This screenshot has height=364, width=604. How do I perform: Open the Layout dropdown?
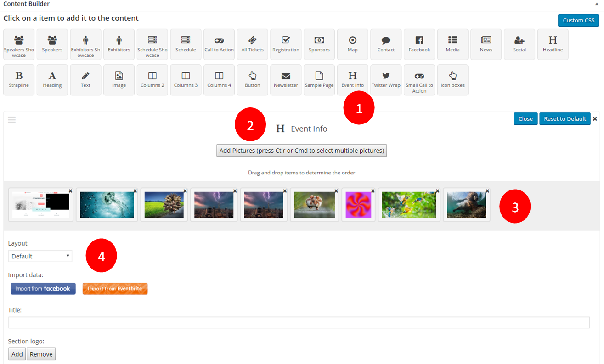tap(40, 256)
